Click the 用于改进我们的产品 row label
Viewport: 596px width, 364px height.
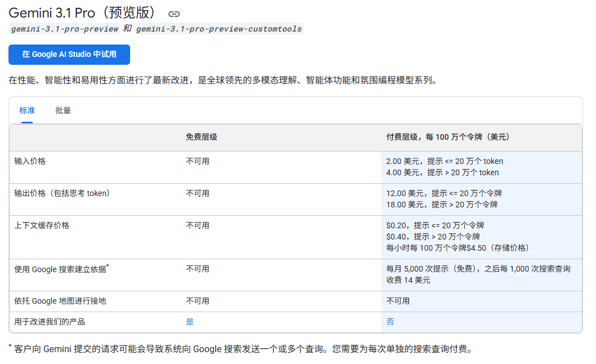click(50, 322)
